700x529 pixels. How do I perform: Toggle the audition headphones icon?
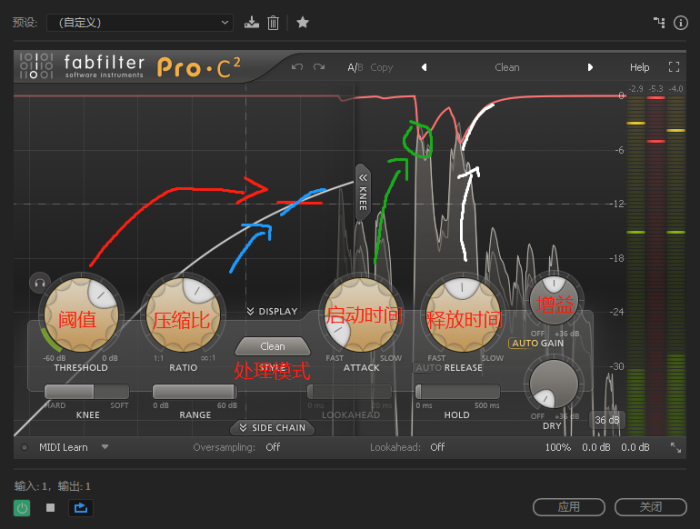coord(39,282)
